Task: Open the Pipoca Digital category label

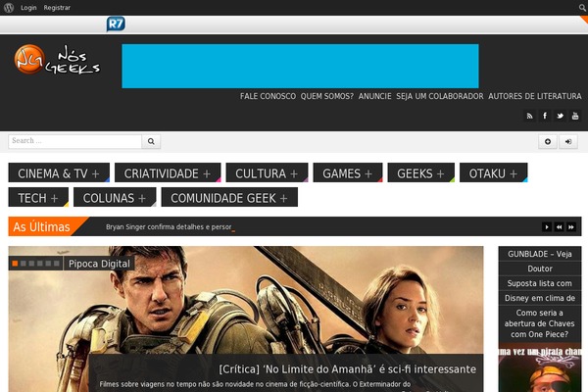Action: (99, 264)
